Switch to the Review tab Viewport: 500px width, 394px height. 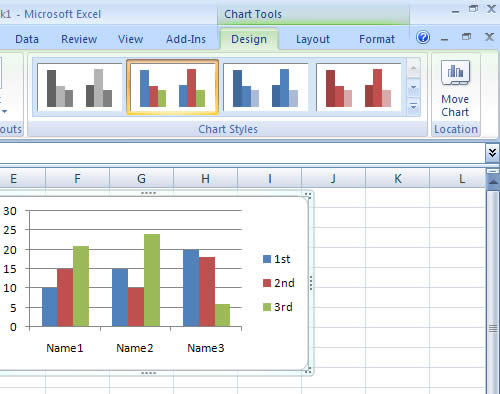(x=79, y=39)
